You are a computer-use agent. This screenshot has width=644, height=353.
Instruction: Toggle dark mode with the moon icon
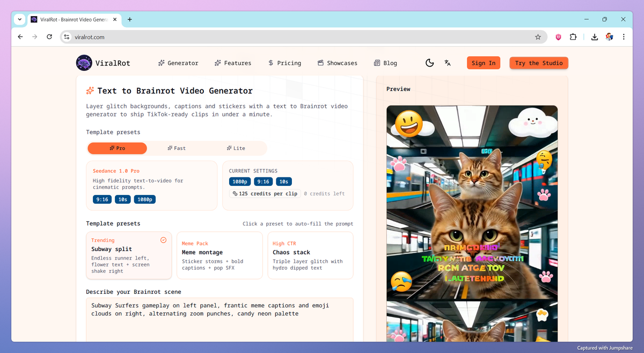coord(429,63)
